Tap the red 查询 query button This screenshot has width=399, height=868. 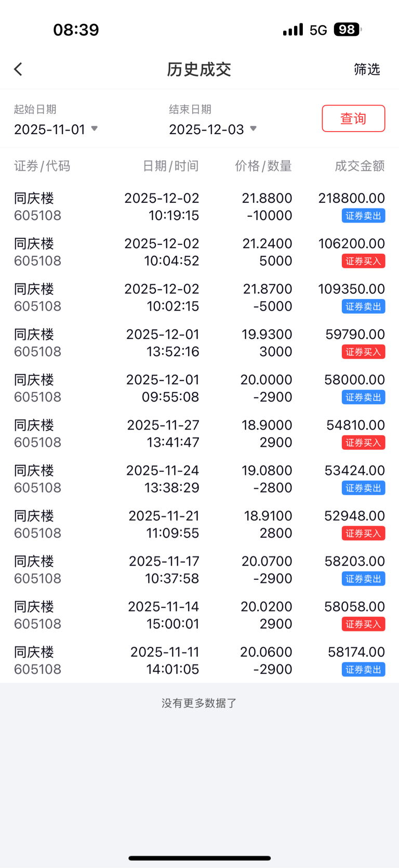(353, 119)
